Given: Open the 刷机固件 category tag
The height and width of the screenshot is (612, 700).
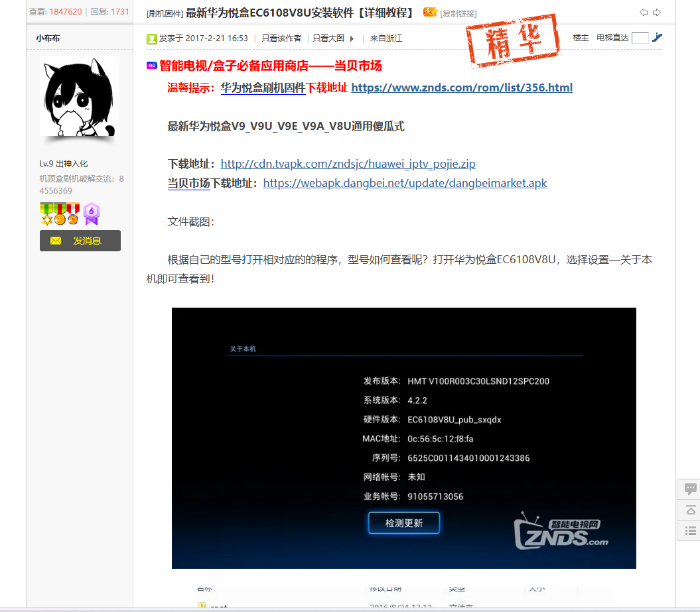Looking at the screenshot, I should coord(165,14).
